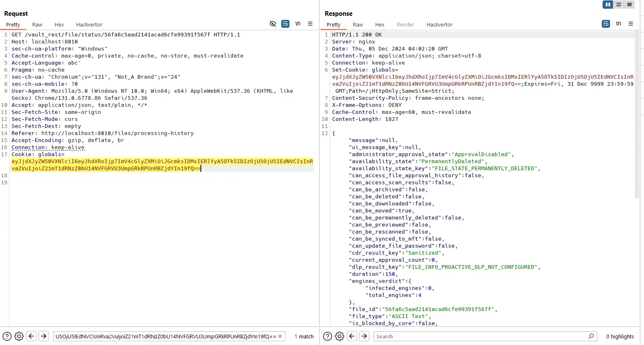Click the "can_be_moved":true JSON line

(382, 211)
